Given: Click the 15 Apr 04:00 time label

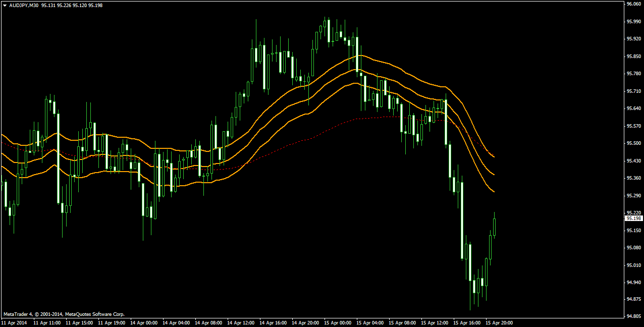Looking at the screenshot, I should 370,322.
